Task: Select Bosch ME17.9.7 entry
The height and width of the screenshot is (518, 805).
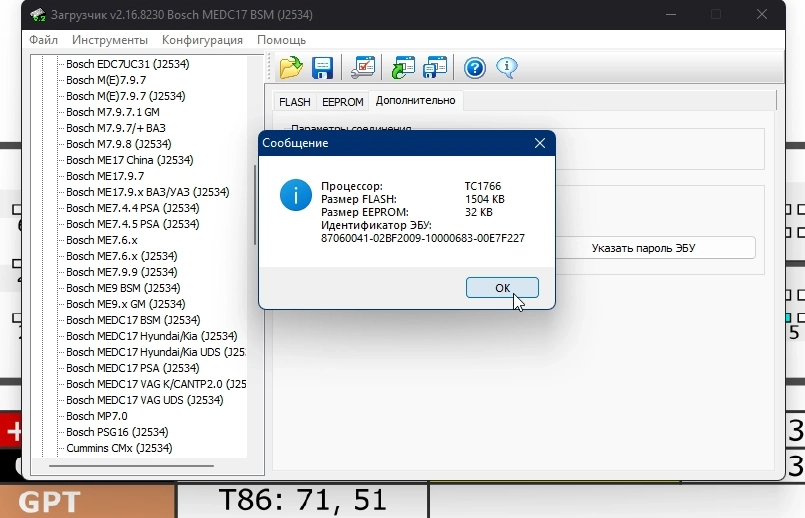Action: click(105, 176)
